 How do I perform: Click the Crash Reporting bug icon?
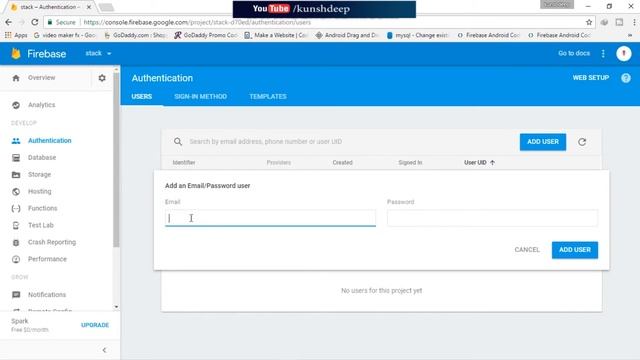coord(16,242)
